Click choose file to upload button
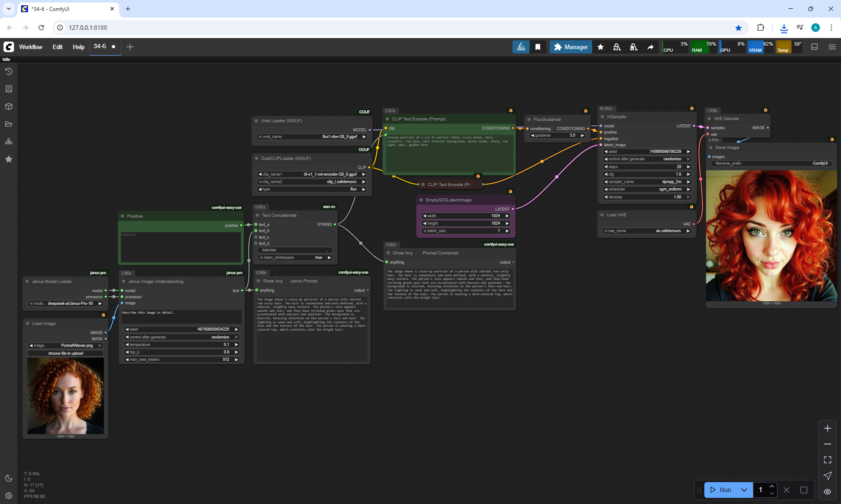Screen dimensions: 841x504 coord(65,353)
